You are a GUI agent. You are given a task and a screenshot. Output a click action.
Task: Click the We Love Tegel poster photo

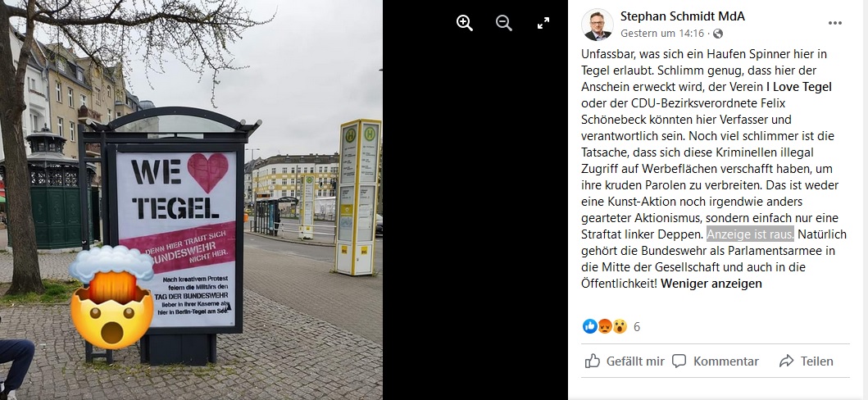click(x=191, y=200)
